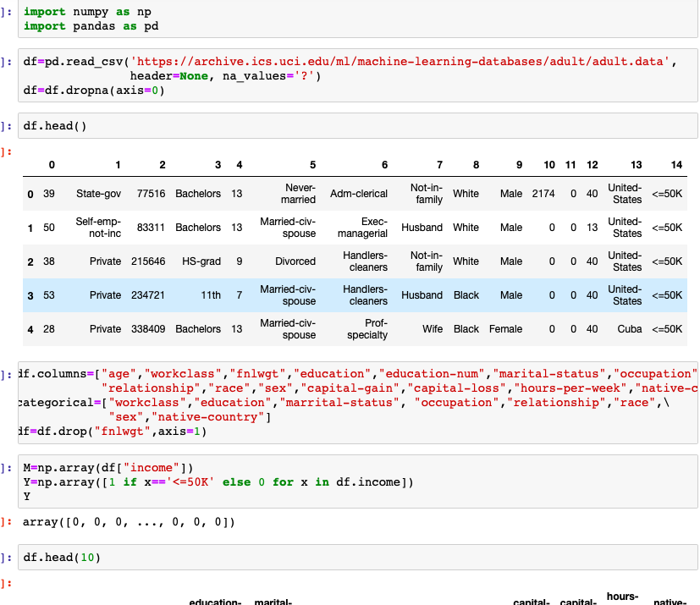This screenshot has height=605, width=700.
Task: Click column header 13 in the table
Action: click(637, 165)
